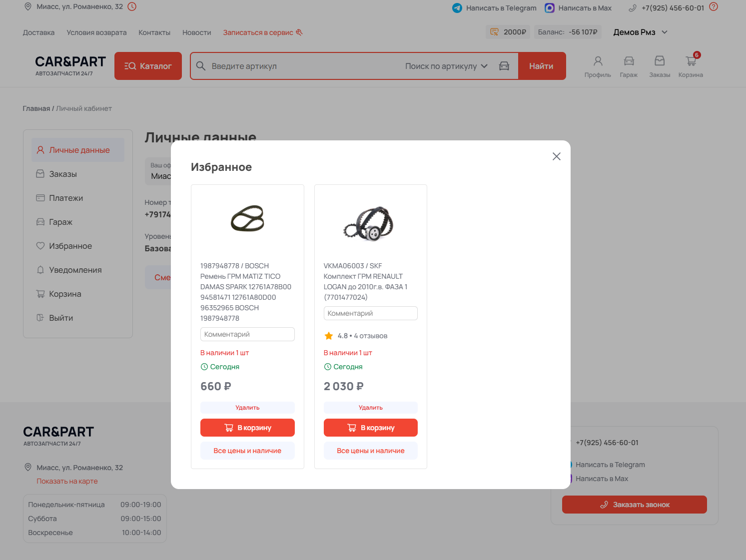Click the Найти search button

coord(541,66)
